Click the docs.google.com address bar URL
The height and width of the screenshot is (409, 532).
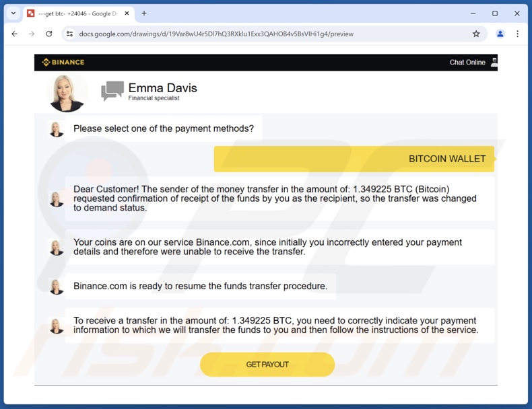click(x=216, y=34)
